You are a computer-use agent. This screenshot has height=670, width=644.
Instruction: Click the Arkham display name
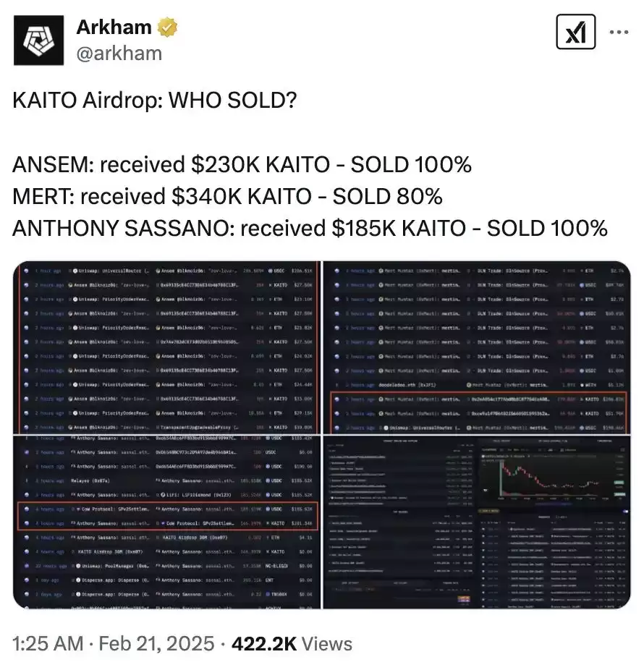point(113,27)
